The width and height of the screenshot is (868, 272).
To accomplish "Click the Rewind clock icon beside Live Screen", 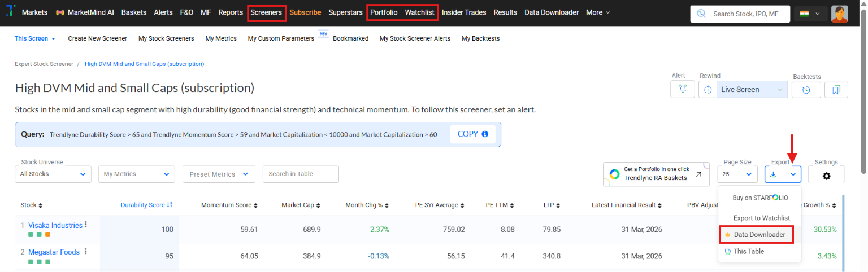I will (x=708, y=89).
